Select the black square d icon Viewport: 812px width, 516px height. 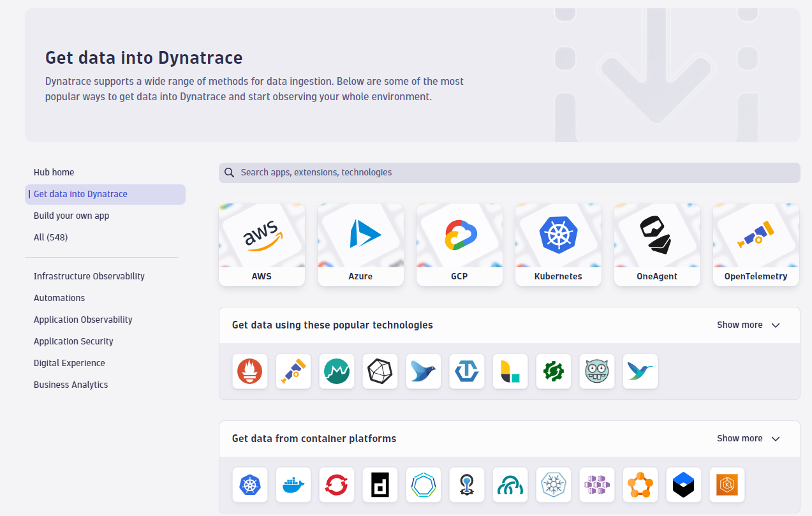point(380,485)
